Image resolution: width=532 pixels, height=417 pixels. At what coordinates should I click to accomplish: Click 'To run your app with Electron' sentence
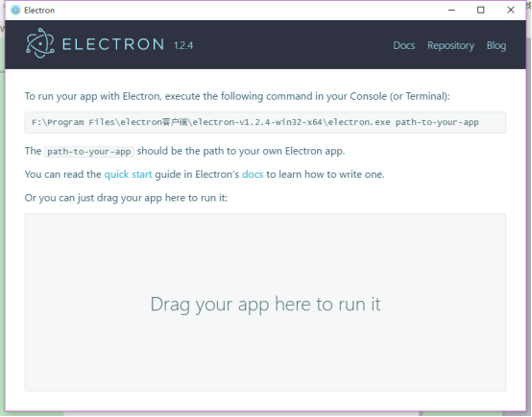[x=237, y=96]
